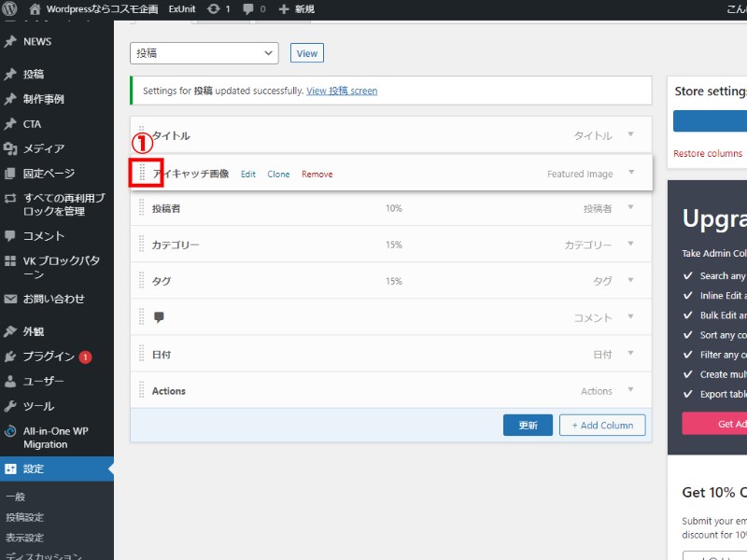The image size is (747, 560).
Task: Click comment bubble icon column row
Action: [x=159, y=317]
